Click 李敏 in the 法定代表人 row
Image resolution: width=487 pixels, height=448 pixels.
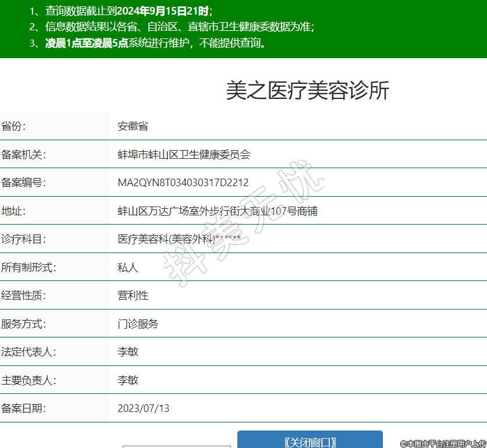(128, 352)
